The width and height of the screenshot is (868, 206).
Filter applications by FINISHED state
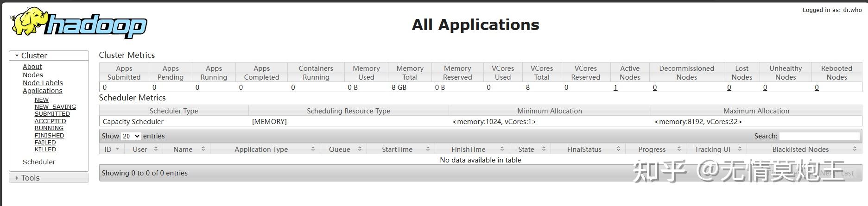[49, 135]
